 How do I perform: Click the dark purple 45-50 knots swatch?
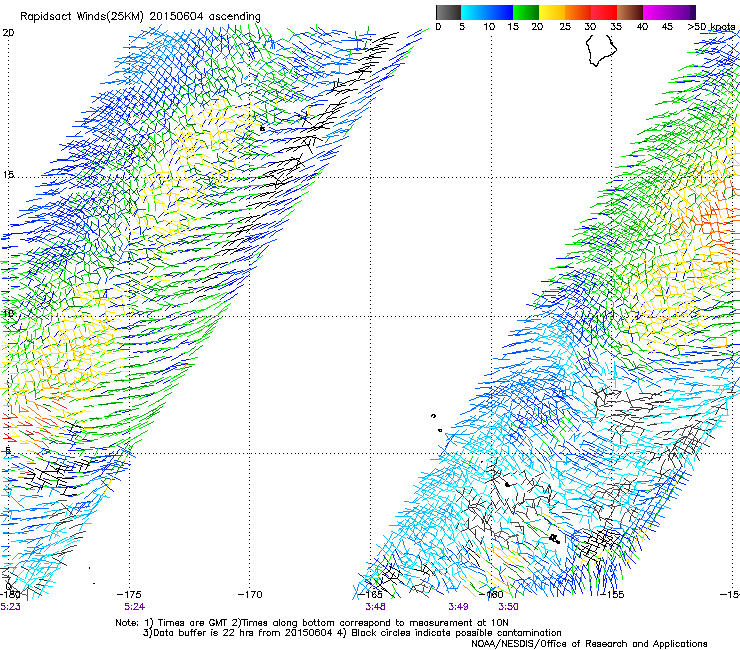click(x=682, y=12)
